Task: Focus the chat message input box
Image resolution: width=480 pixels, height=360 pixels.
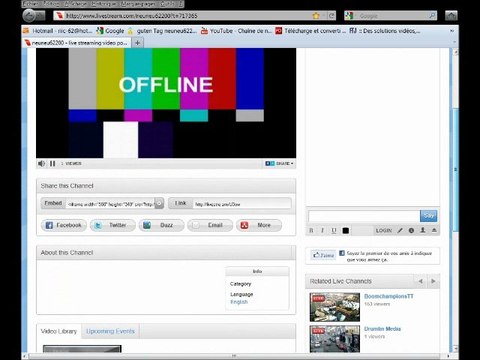Action: click(x=364, y=216)
